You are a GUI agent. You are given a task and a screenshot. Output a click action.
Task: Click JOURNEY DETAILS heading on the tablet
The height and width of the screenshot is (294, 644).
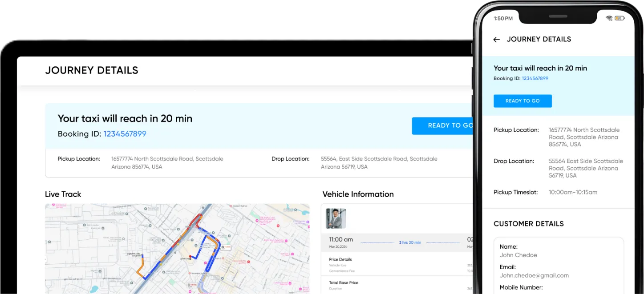point(92,70)
